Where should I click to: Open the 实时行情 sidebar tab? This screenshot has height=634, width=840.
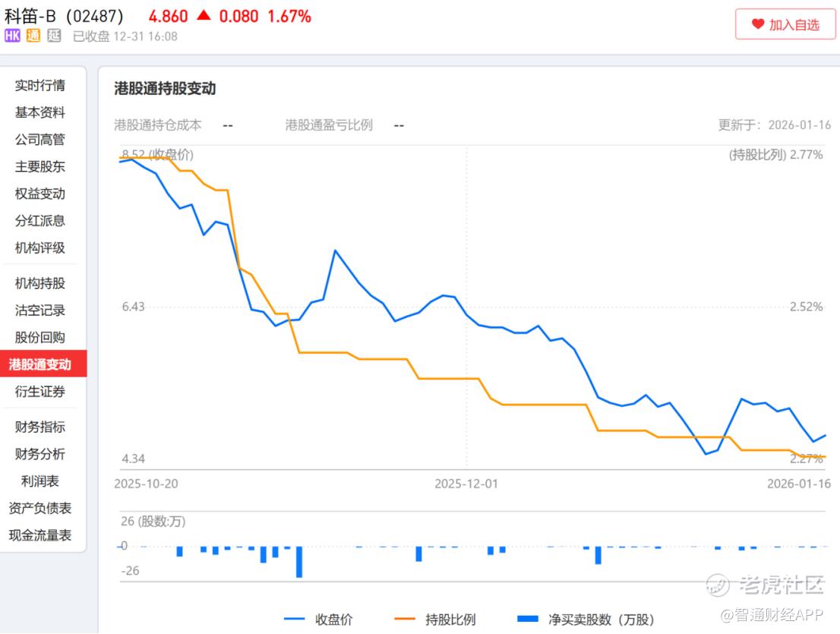(40, 86)
